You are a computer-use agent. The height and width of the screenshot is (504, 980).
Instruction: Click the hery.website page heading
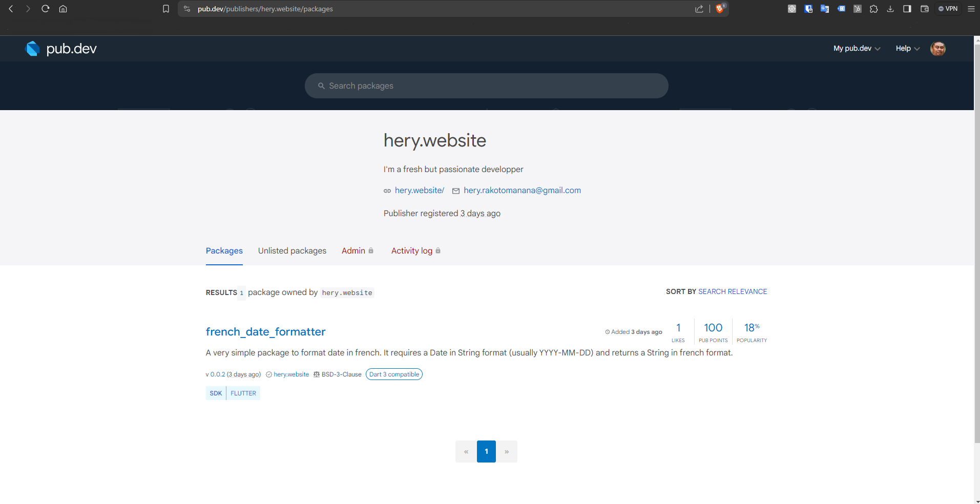click(x=435, y=140)
